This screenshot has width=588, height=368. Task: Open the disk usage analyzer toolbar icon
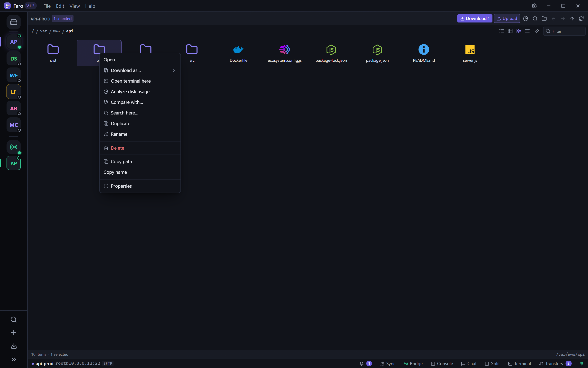coord(526,18)
